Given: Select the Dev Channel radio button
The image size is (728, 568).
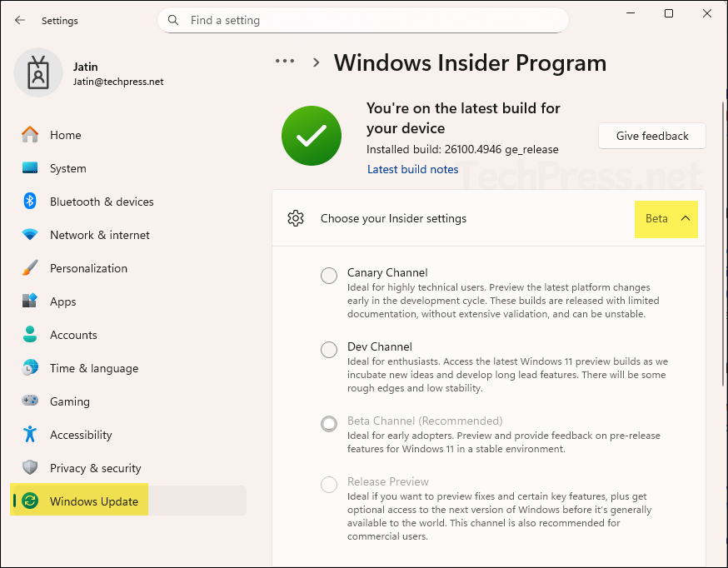Looking at the screenshot, I should pos(329,350).
